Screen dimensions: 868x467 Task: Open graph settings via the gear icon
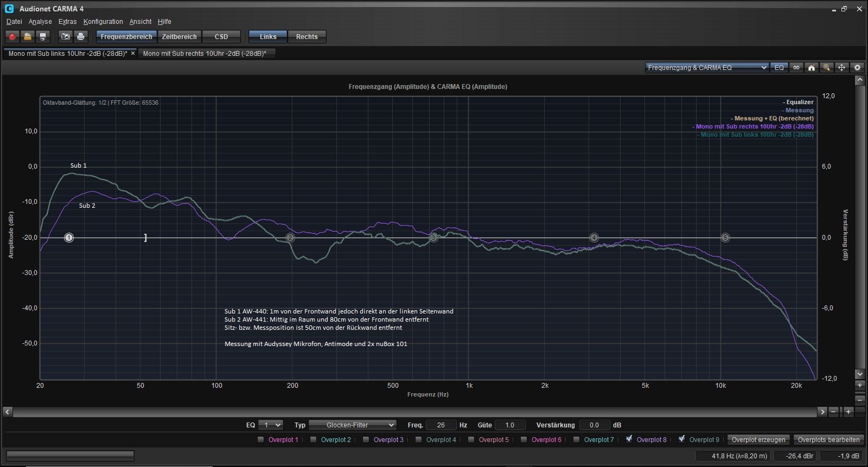(857, 68)
